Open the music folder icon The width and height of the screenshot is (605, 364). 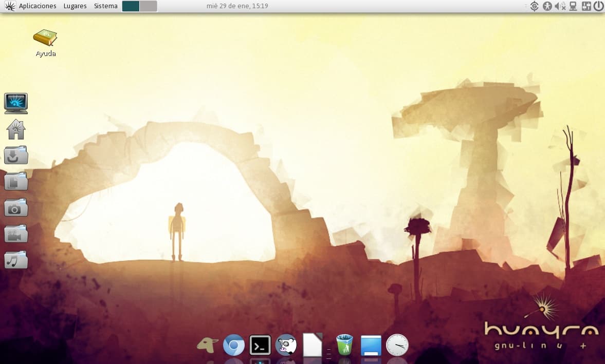pyautogui.click(x=16, y=260)
